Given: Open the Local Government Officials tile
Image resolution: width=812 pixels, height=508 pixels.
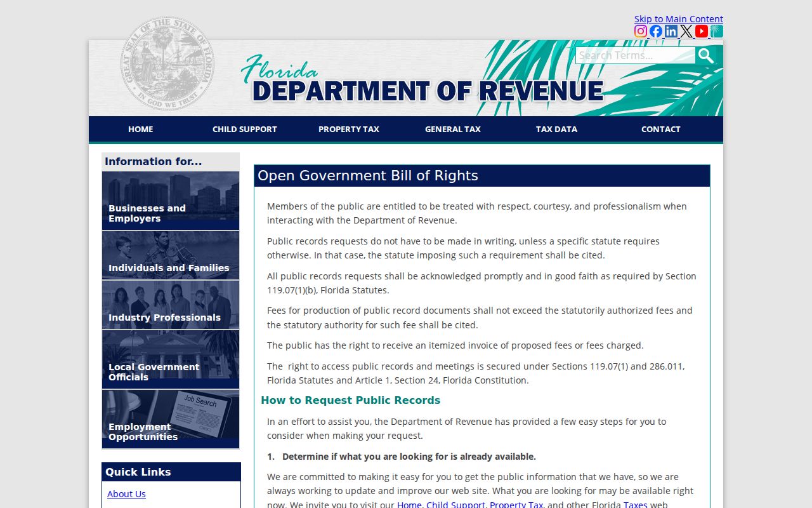Looking at the screenshot, I should pos(171,359).
